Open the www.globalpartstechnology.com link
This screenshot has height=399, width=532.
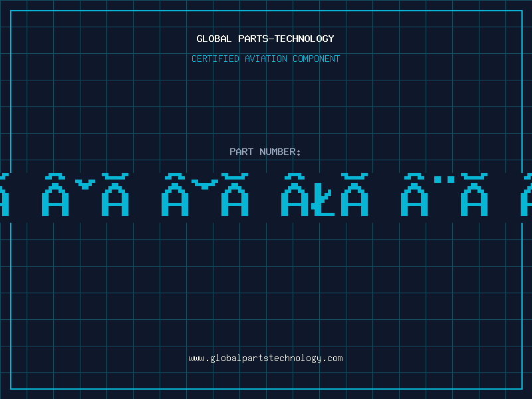[265, 358]
